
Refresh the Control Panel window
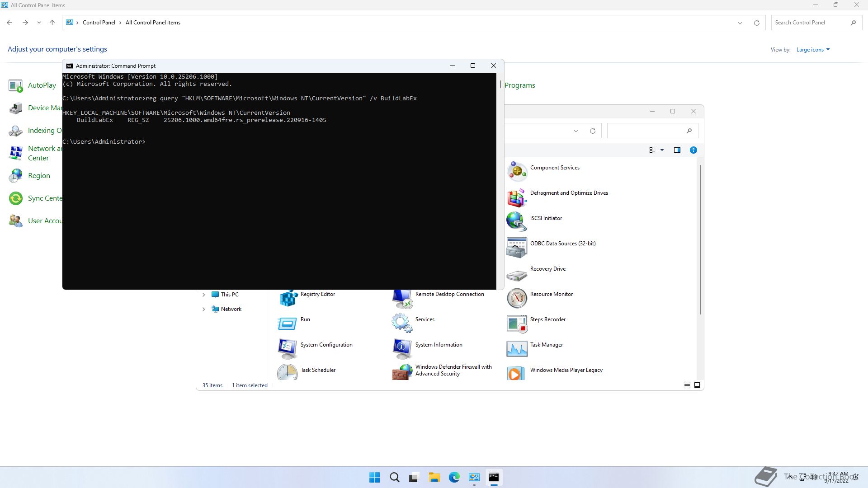pyautogui.click(x=756, y=23)
